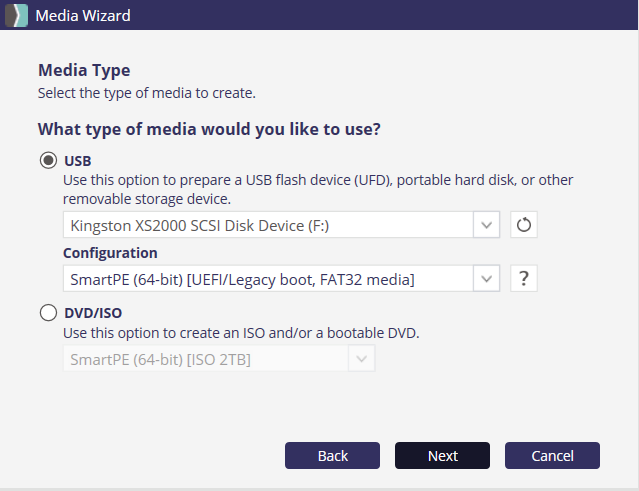This screenshot has height=491, width=639.
Task: Click the bold USB option label
Action: [78, 160]
